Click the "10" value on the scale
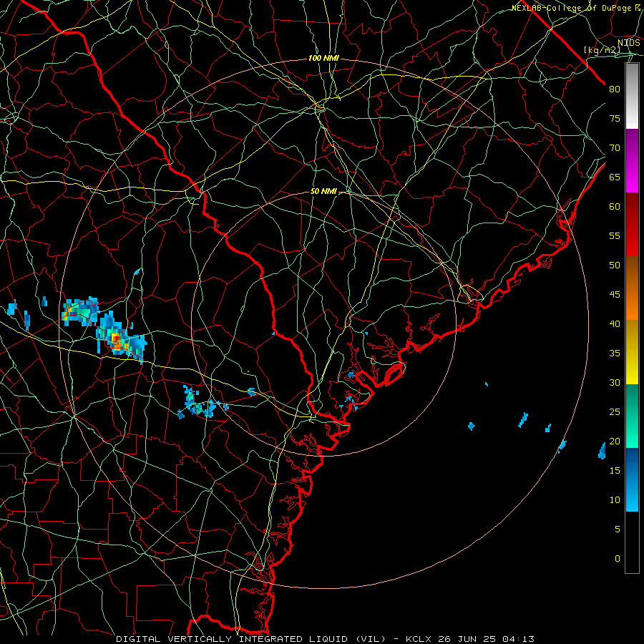Screen dimensions: 644x644 pyautogui.click(x=615, y=500)
